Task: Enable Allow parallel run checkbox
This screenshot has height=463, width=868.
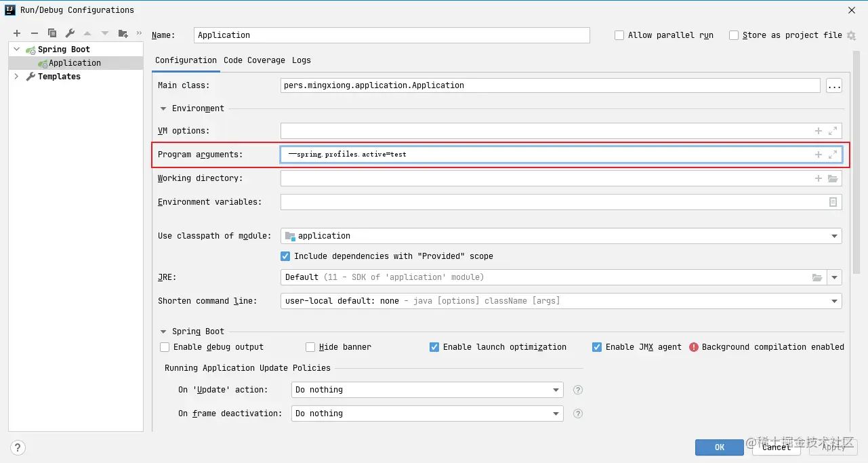Action: click(619, 35)
